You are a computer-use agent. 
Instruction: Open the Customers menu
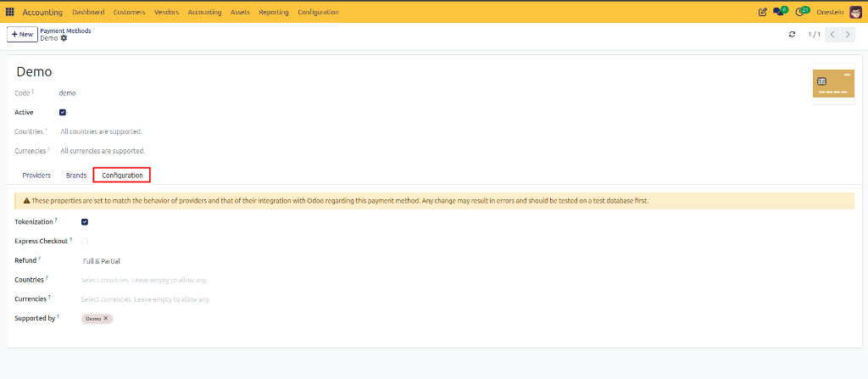pos(129,12)
